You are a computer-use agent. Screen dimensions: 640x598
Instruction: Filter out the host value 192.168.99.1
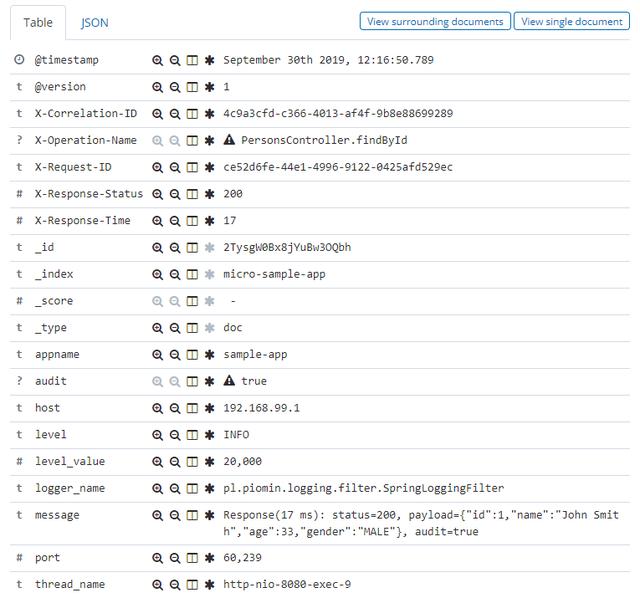pos(175,408)
